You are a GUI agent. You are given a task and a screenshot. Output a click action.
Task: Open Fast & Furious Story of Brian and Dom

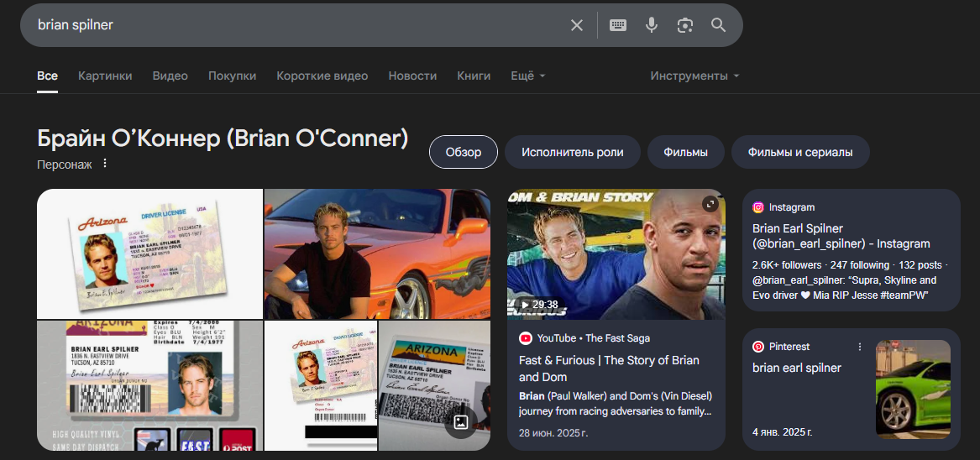pyautogui.click(x=608, y=369)
